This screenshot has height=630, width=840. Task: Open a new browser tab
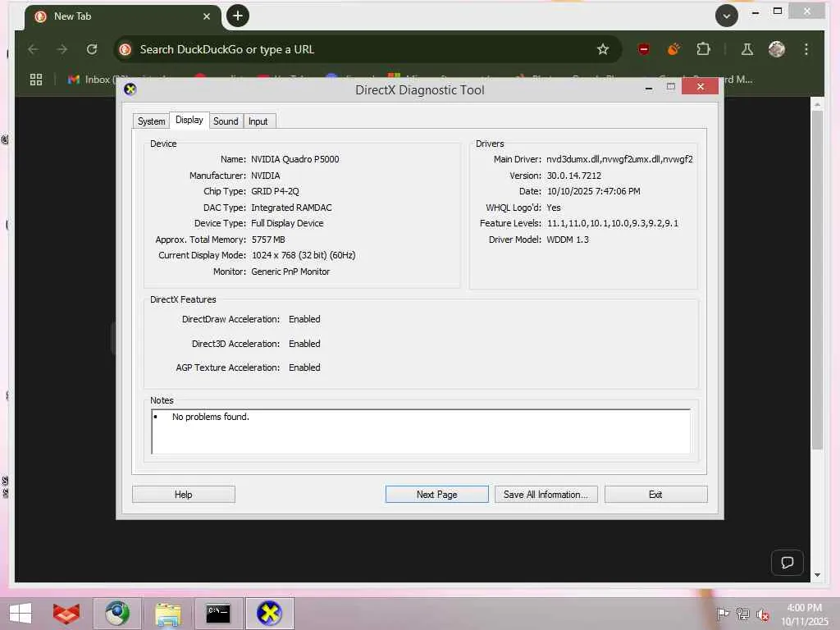[238, 16]
